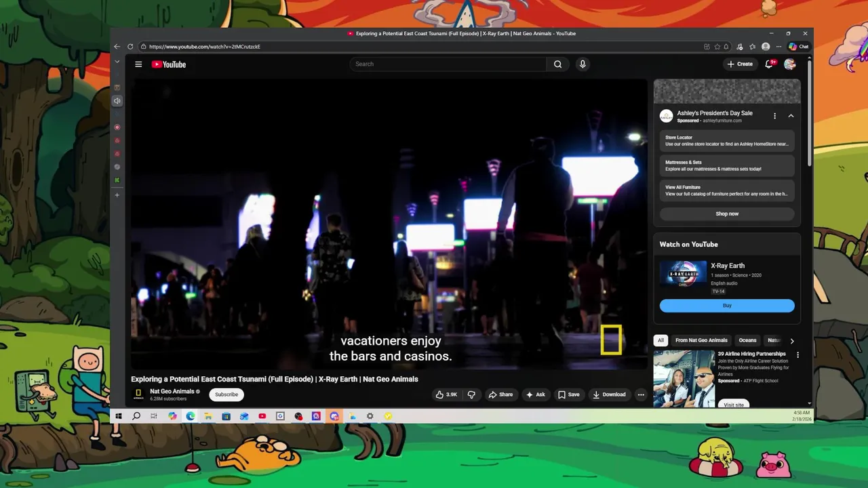The image size is (868, 488).
Task: Open a new tab with plus icon
Action: [x=117, y=195]
